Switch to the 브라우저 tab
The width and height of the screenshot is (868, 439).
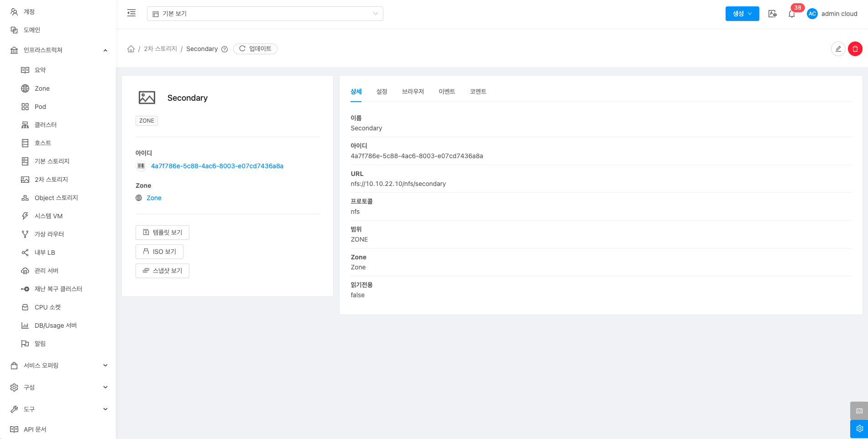(x=413, y=92)
